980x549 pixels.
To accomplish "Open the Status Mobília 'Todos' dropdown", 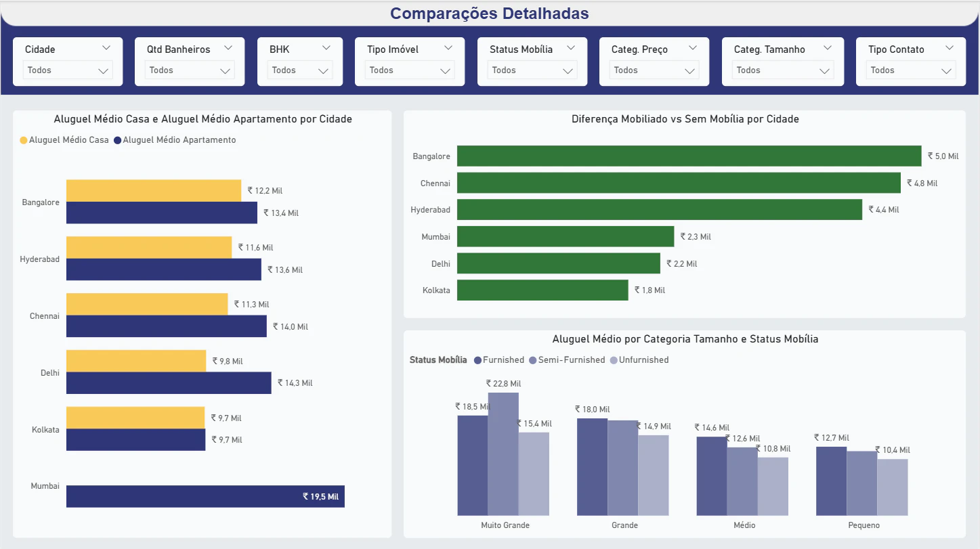I will (x=532, y=70).
